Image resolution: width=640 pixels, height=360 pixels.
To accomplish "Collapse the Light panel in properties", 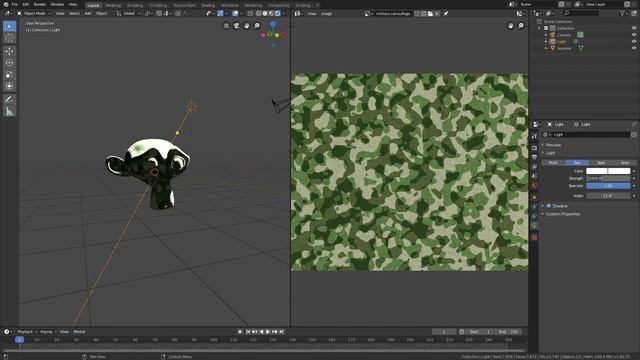I will pos(550,153).
